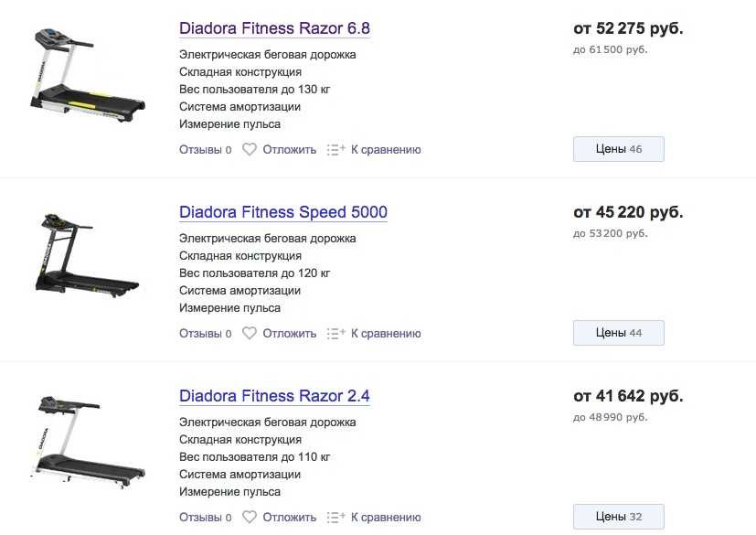Click compare list icon for Razor 2.4
Viewport: 756px width, 535px height.
pos(336,518)
